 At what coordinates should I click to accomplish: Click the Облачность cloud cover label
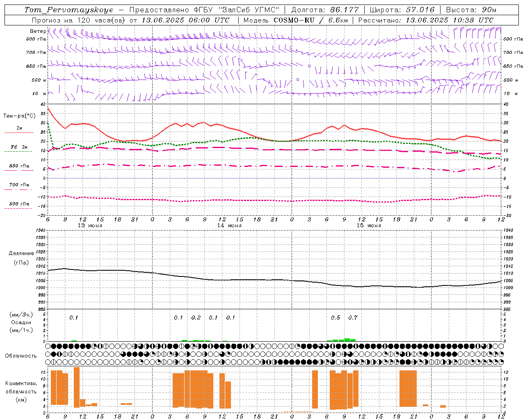21,356
